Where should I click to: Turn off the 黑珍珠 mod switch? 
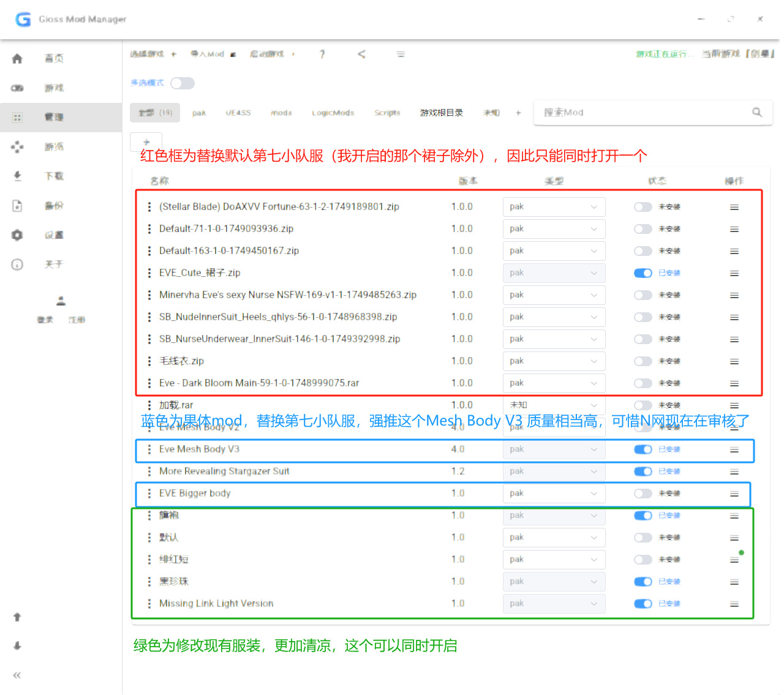click(x=643, y=582)
